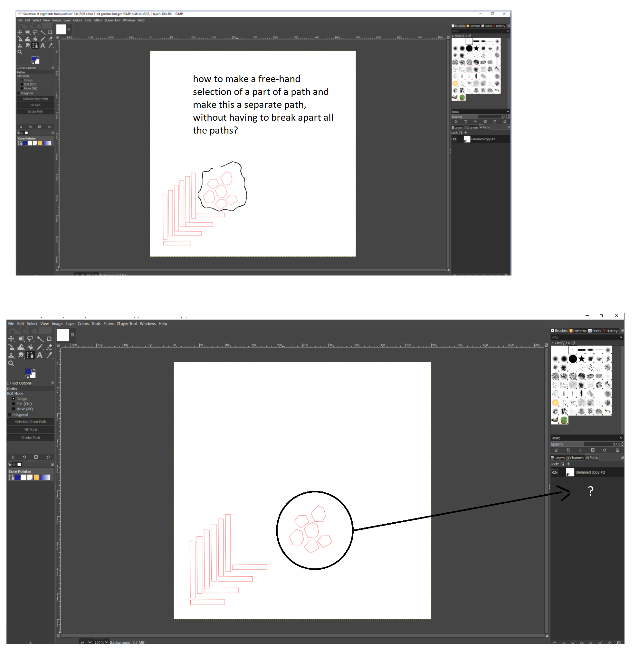
Task: Enable Polygonal checkbox in lower Tool Options
Action: 10,415
